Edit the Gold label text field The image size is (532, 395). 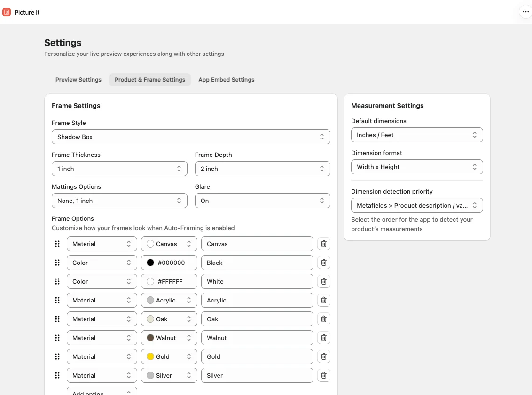257,356
